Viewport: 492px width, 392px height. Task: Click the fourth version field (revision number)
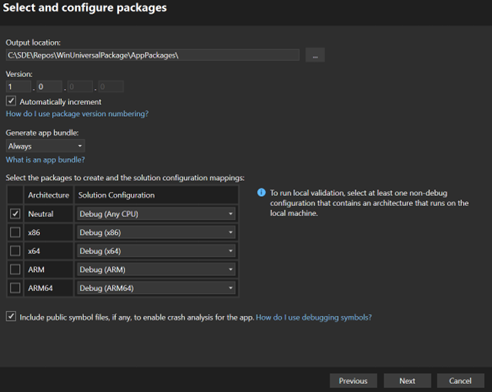point(111,87)
